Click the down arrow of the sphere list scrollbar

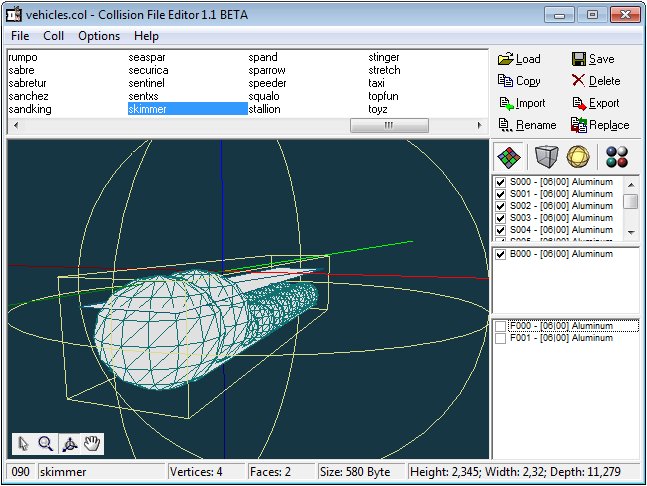(630, 232)
